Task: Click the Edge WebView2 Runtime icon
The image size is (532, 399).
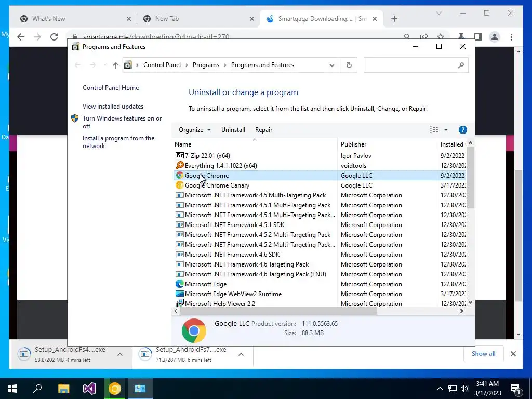Action: (x=179, y=294)
